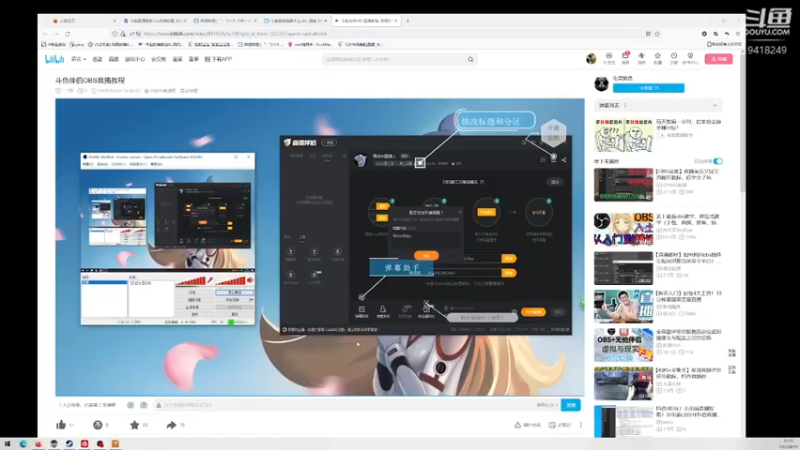Open the OBS+ virtual reality video thumbnail
The width and height of the screenshot is (800, 450).
623,345
